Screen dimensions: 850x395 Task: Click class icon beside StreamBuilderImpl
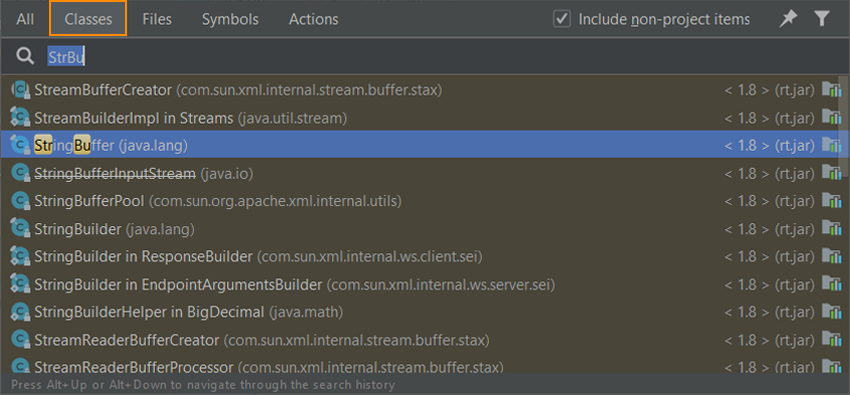pos(21,117)
